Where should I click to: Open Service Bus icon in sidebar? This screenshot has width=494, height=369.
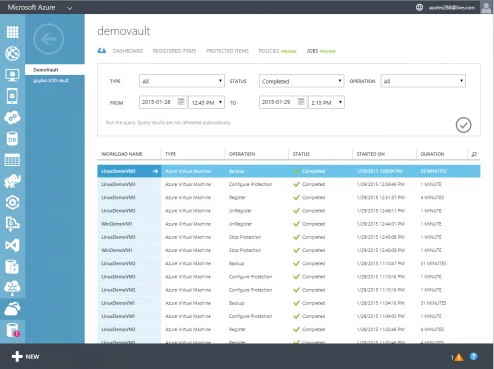coord(12,224)
